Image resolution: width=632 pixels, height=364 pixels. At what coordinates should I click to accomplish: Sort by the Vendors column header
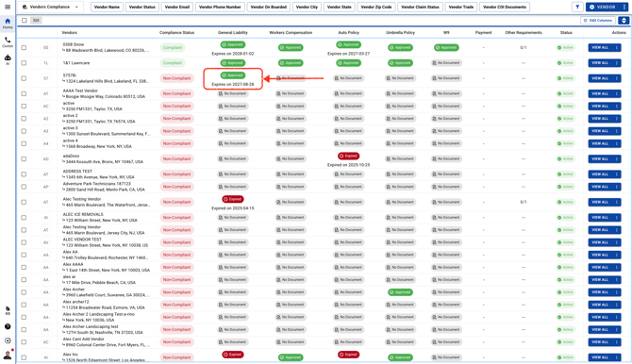coord(69,33)
